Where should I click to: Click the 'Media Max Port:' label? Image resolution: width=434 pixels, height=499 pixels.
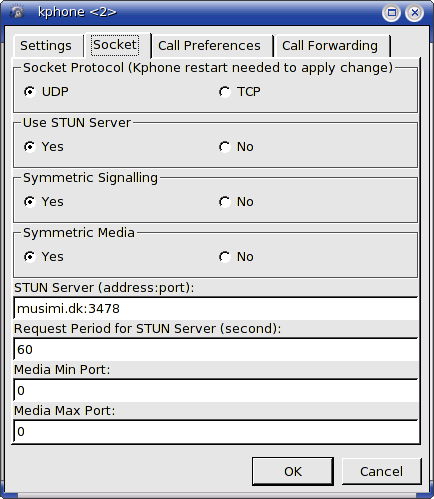pos(64,411)
